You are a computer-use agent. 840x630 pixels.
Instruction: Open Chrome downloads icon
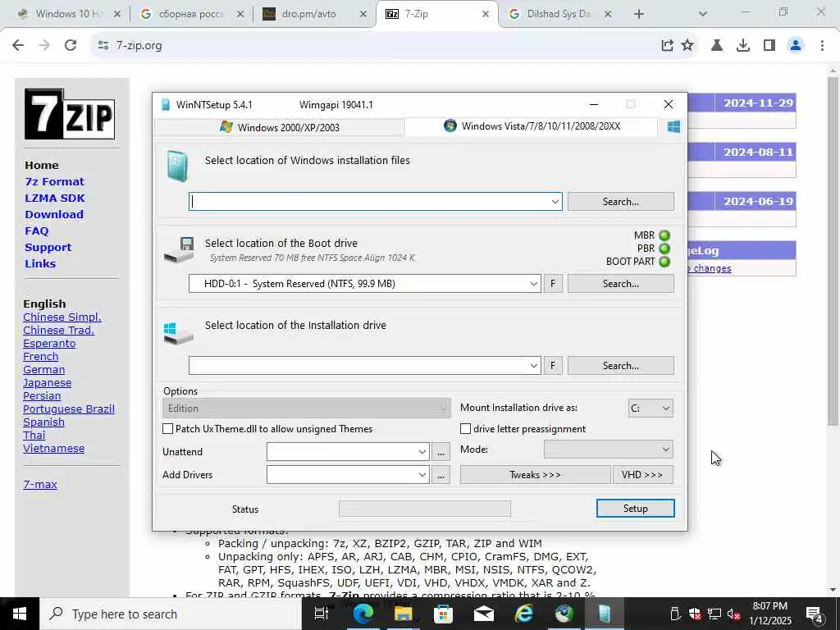(x=743, y=46)
